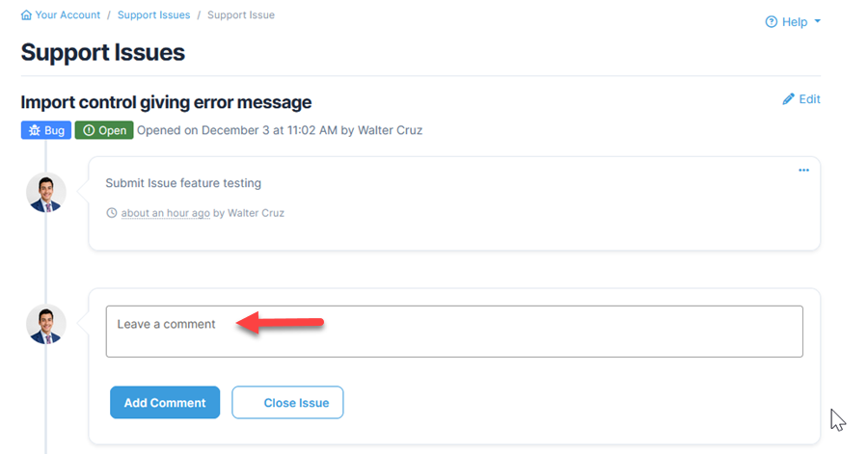Open the Support Issues breadcrumb link
This screenshot has height=454, width=868.
[153, 15]
